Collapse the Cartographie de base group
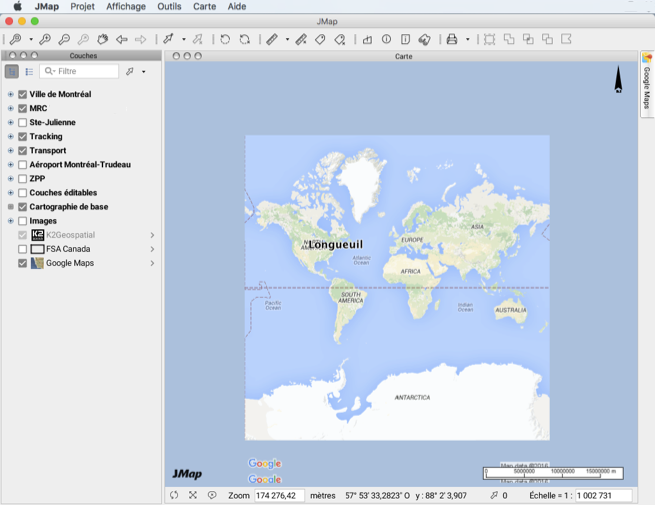This screenshot has width=655, height=505. coord(11,207)
